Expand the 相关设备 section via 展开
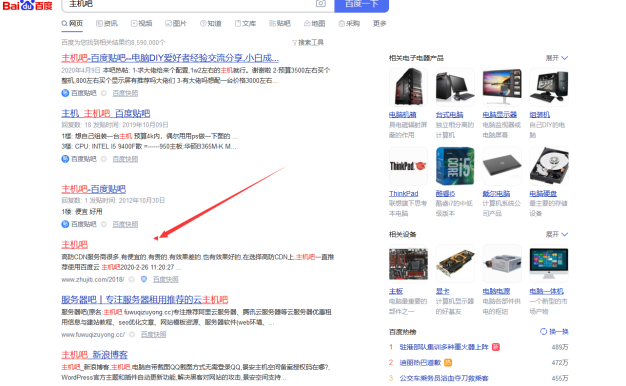 pos(557,234)
